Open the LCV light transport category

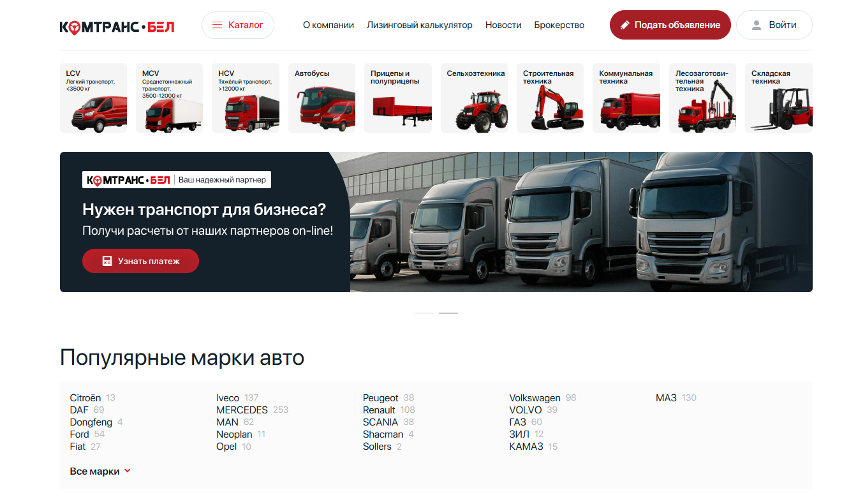coord(93,98)
